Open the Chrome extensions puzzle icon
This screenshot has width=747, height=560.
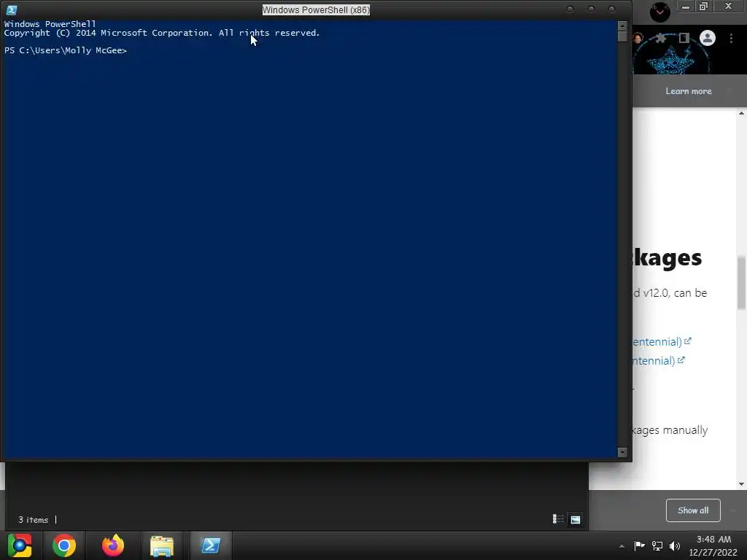[661, 38]
